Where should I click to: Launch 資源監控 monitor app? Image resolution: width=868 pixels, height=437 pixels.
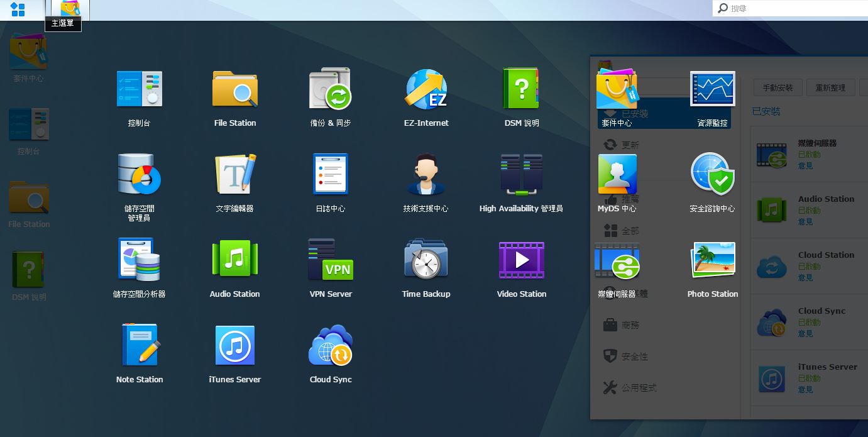[x=712, y=97]
